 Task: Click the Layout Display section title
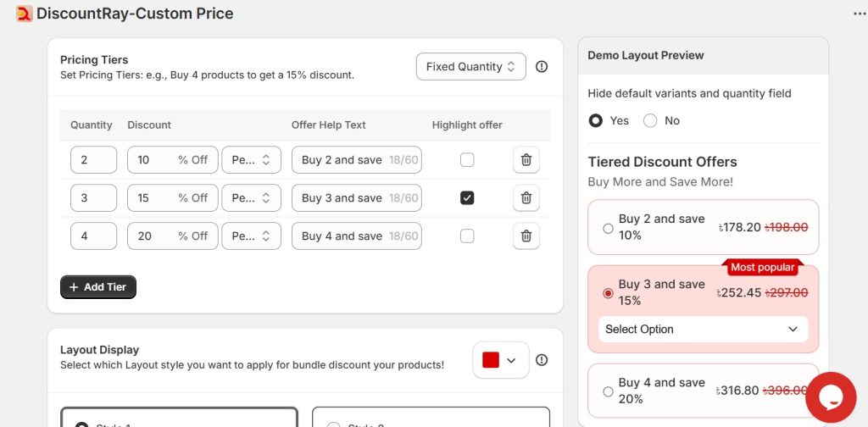100,350
